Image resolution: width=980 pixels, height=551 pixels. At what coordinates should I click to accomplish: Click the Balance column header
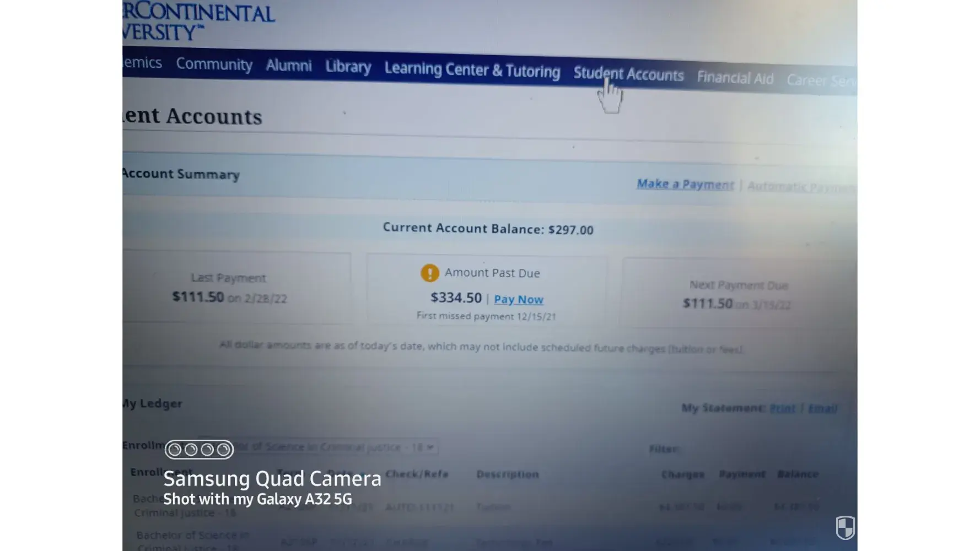798,474
